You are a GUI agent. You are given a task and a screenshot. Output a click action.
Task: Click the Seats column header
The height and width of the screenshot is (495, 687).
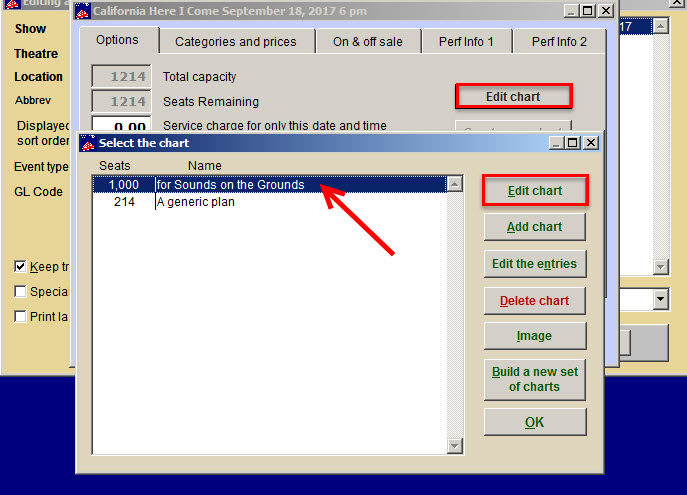(115, 166)
